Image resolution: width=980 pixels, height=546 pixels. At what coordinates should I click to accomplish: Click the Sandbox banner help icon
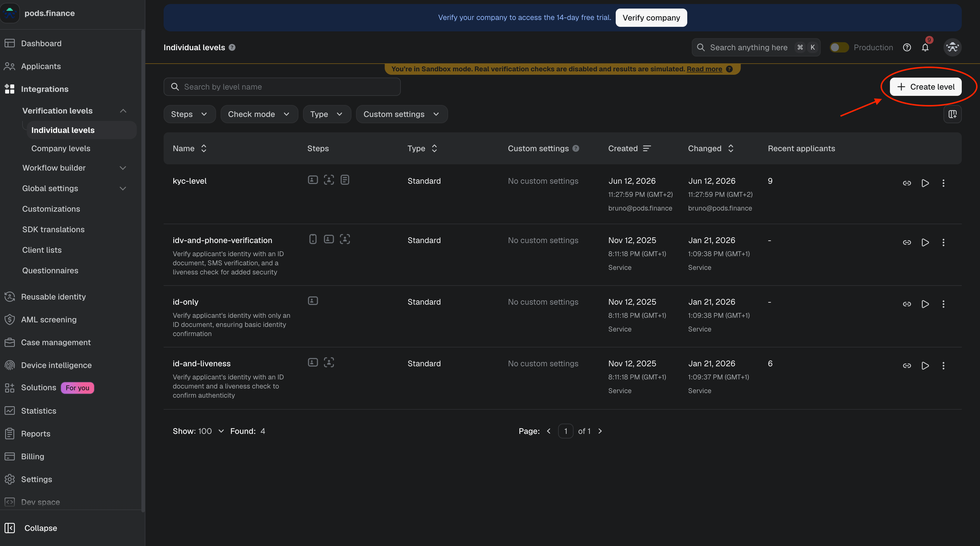click(729, 69)
